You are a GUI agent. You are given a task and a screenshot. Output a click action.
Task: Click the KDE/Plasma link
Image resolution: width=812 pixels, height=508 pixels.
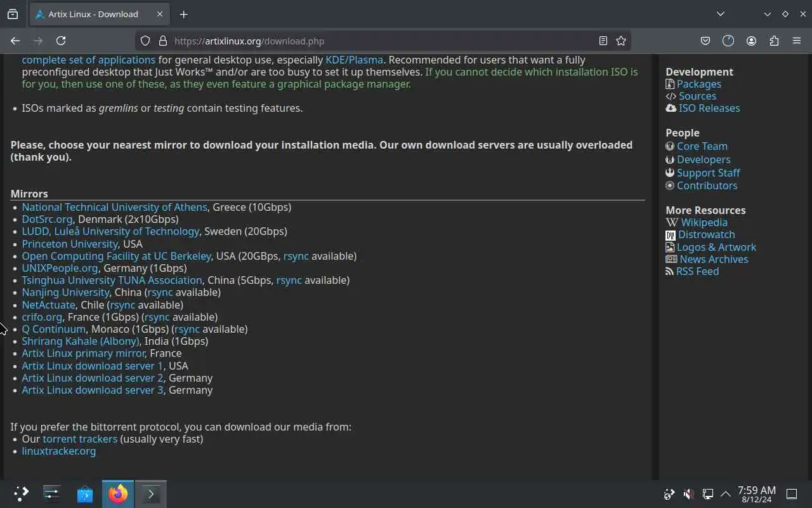pyautogui.click(x=354, y=60)
